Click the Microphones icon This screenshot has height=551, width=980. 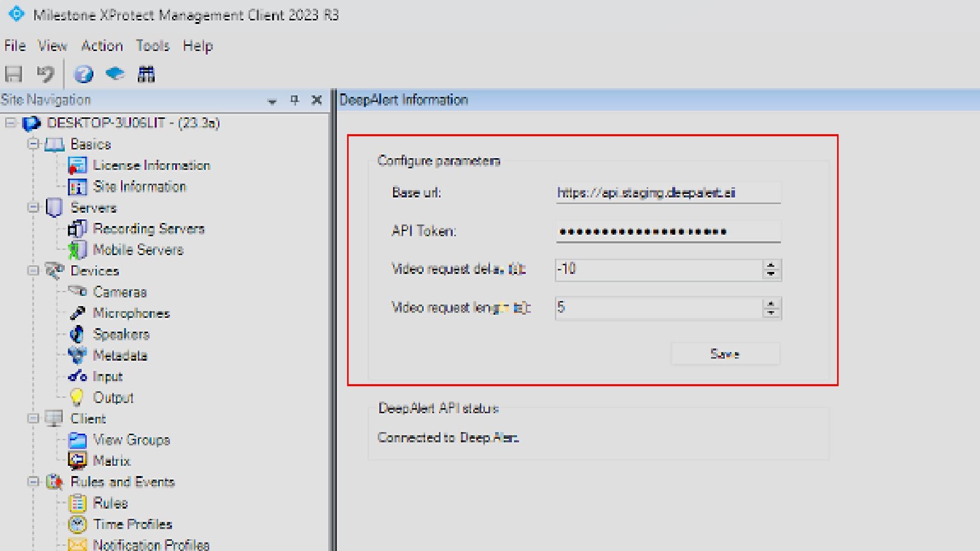(78, 313)
